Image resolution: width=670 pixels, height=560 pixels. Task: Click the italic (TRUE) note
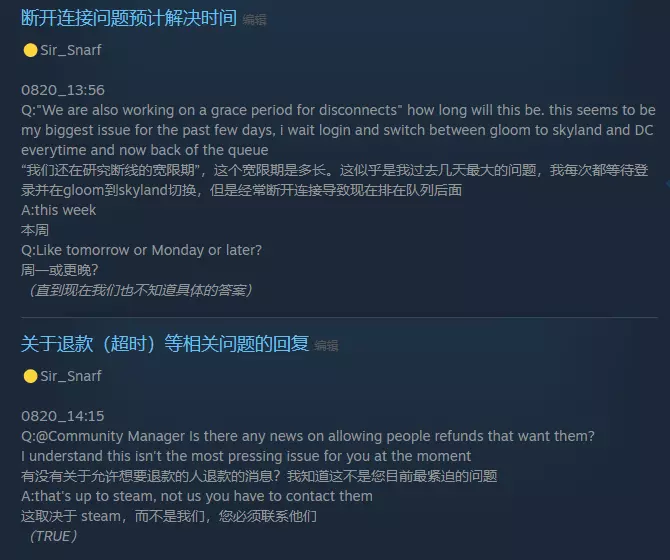tap(53, 536)
